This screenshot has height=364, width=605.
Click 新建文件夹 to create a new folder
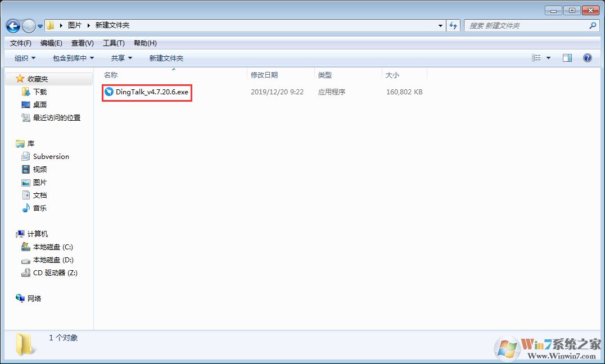coord(166,58)
